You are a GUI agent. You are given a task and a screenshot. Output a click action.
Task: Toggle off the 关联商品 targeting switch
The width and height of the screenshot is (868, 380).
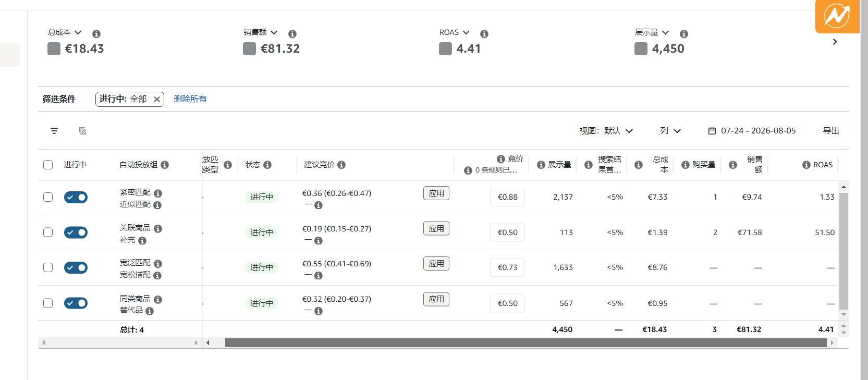click(76, 232)
